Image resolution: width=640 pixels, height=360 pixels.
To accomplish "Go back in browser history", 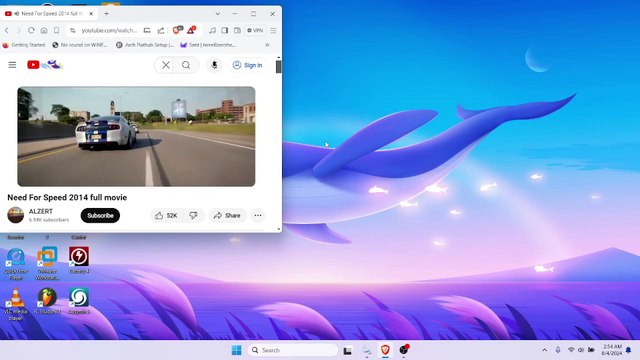I will pos(7,30).
